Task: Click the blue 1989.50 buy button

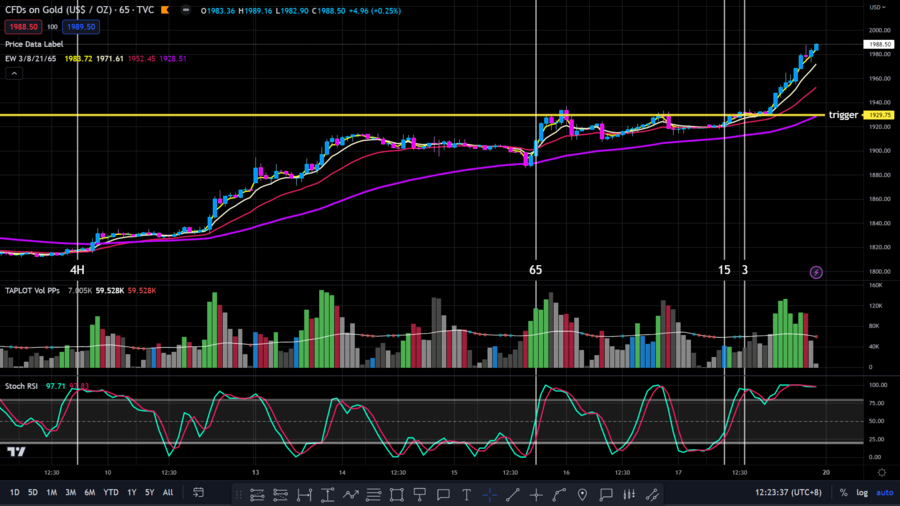Action: pos(81,27)
